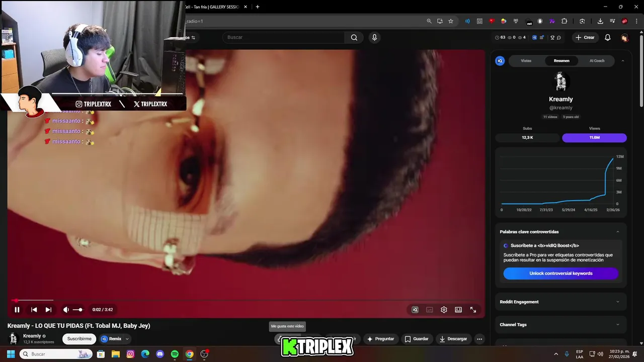Open YouTube account avatar menu

(625, 37)
